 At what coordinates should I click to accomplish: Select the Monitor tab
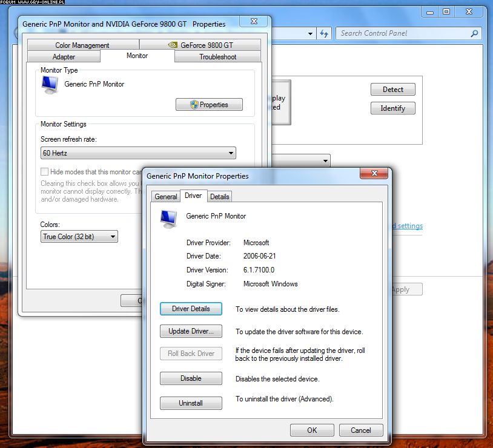pyautogui.click(x=137, y=56)
